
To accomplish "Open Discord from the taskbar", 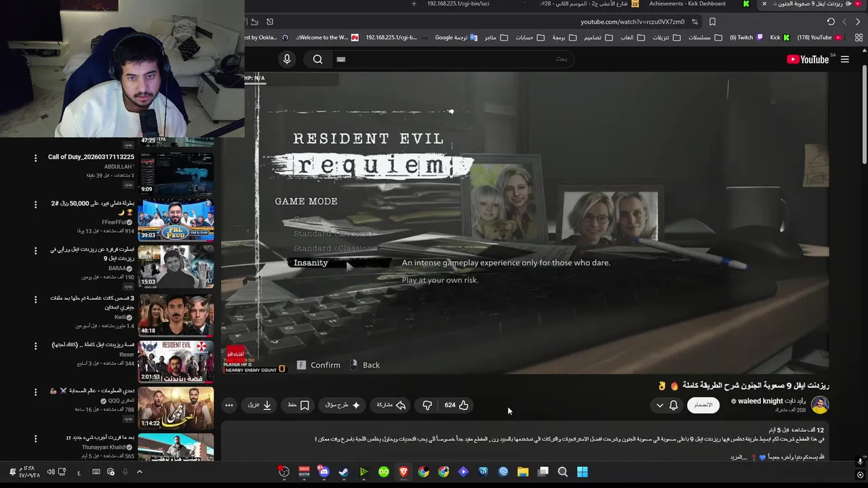I will click(x=324, y=472).
